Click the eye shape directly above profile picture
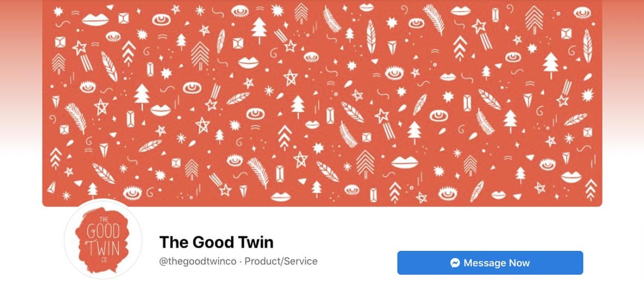Screen dimensions: 644x289 (x=133, y=192)
